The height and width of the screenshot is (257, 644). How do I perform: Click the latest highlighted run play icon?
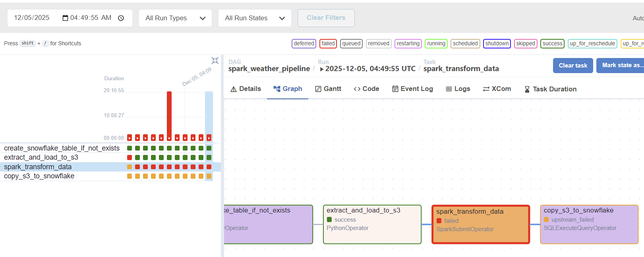[x=209, y=138]
